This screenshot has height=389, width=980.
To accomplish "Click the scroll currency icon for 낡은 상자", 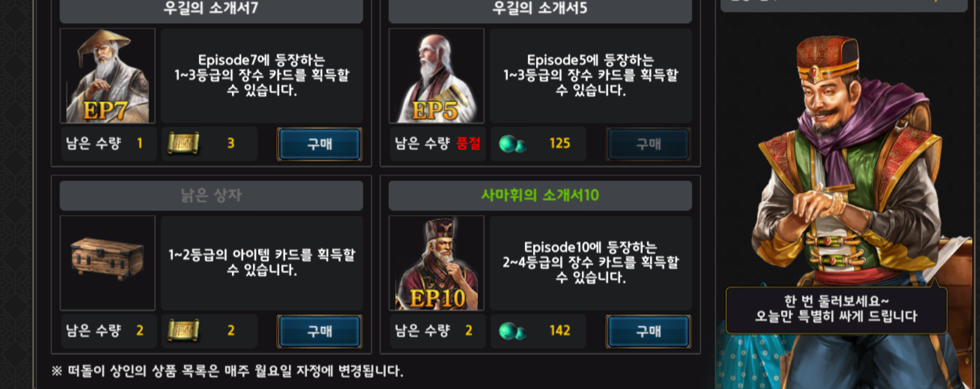I will click(183, 331).
